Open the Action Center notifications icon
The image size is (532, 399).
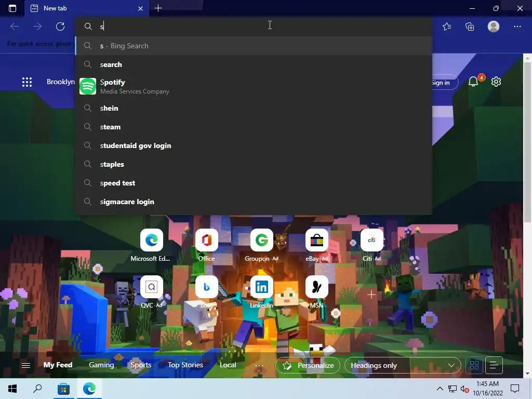(x=515, y=389)
